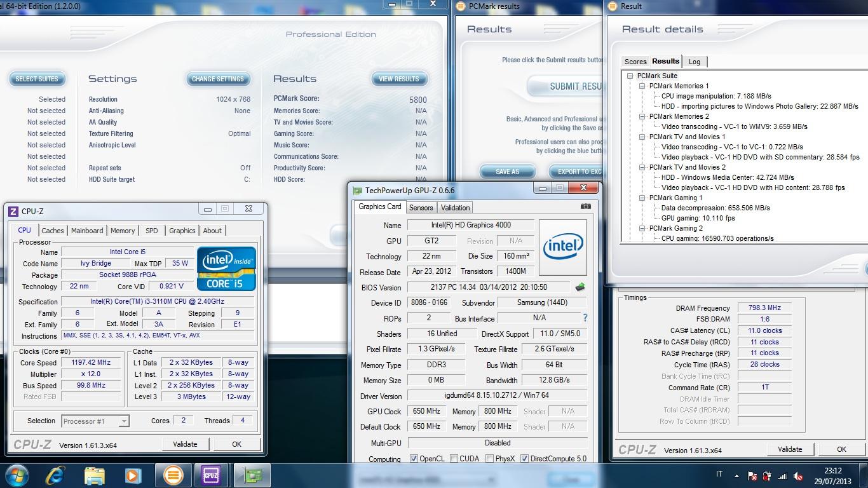Image resolution: width=868 pixels, height=488 pixels.
Task: Collapse the PCMark TV and Movies 2 node
Action: tap(642, 167)
